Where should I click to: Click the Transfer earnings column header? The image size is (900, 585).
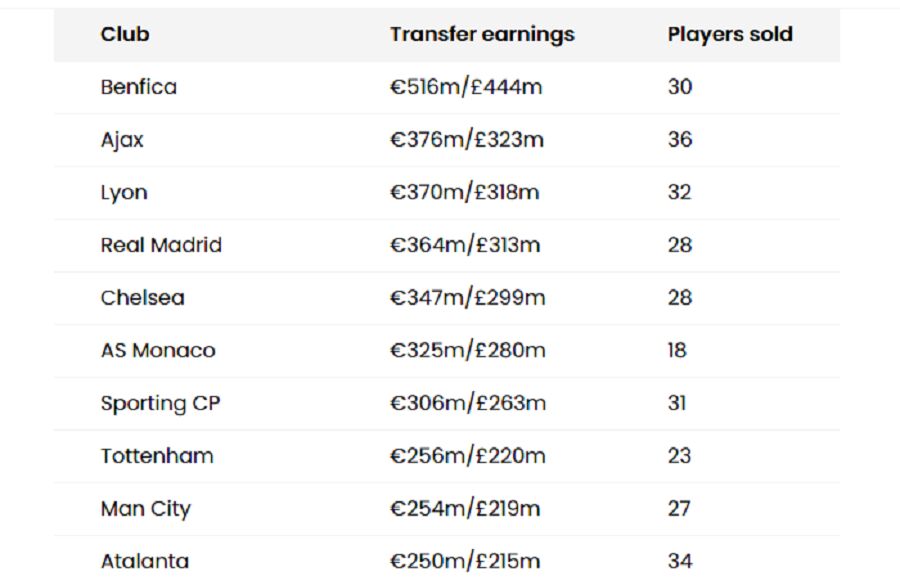click(482, 34)
